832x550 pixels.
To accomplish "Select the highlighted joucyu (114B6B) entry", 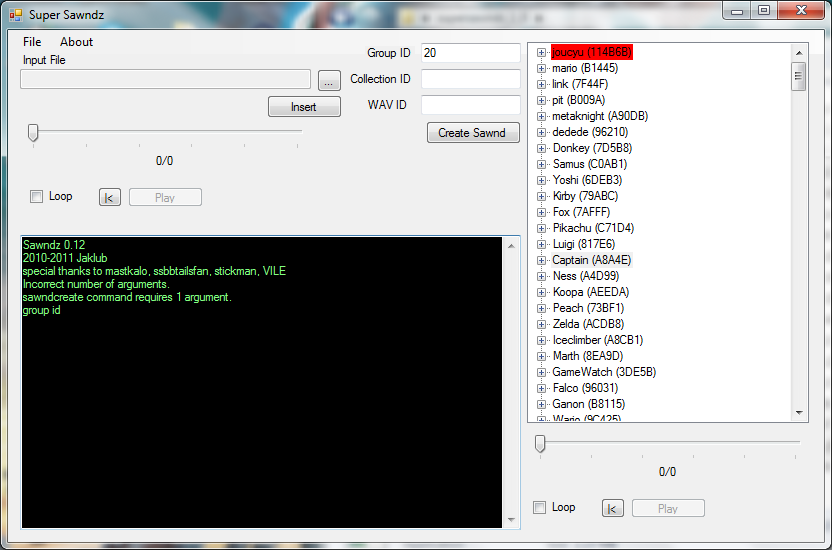I will 592,52.
